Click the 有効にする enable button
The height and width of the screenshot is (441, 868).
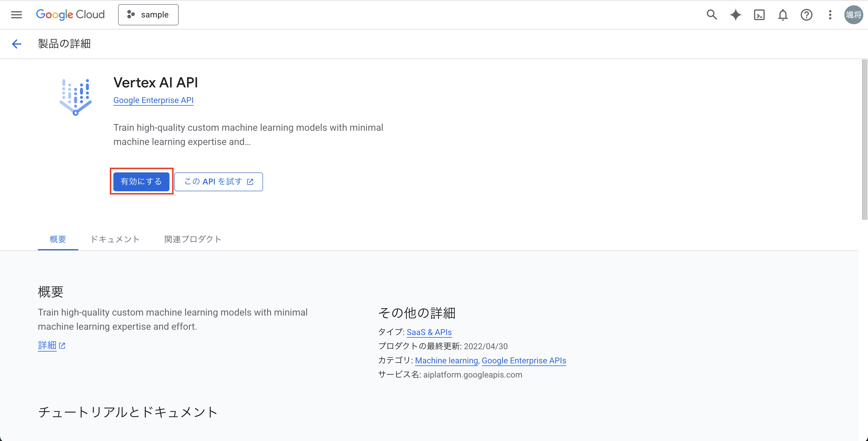tap(141, 182)
